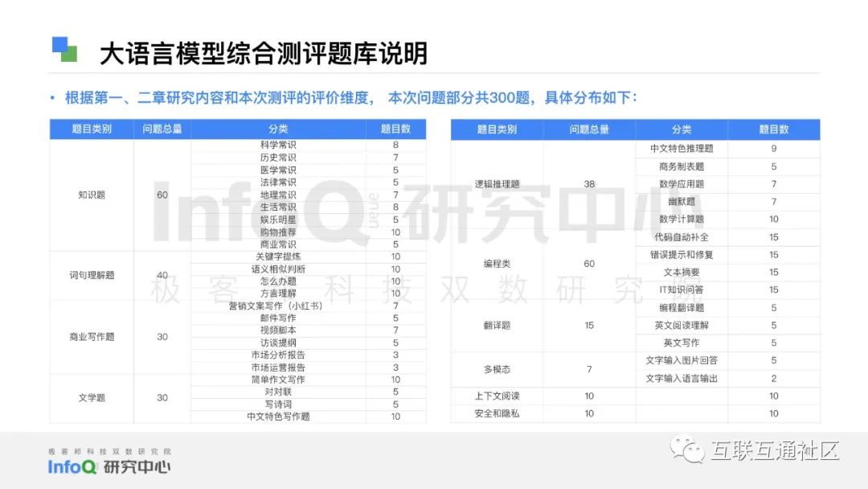
Task: Click the 文字输入语言输出 row
Action: 728,378
